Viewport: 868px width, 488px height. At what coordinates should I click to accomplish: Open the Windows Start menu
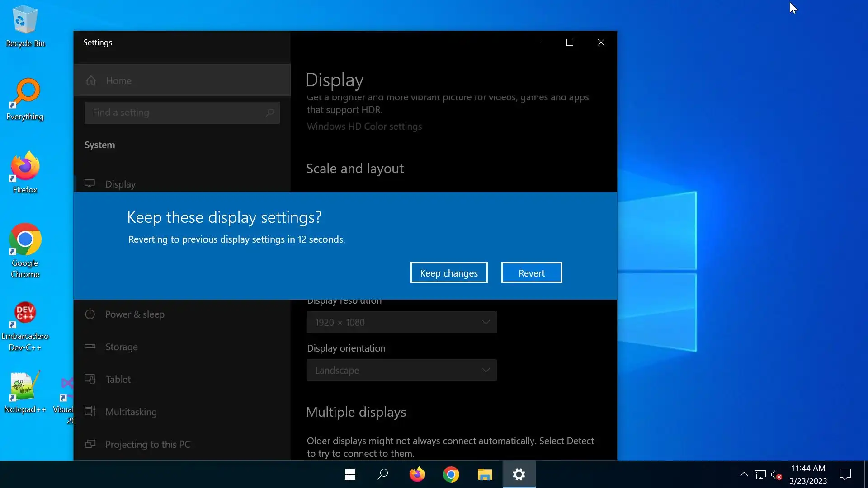click(350, 474)
